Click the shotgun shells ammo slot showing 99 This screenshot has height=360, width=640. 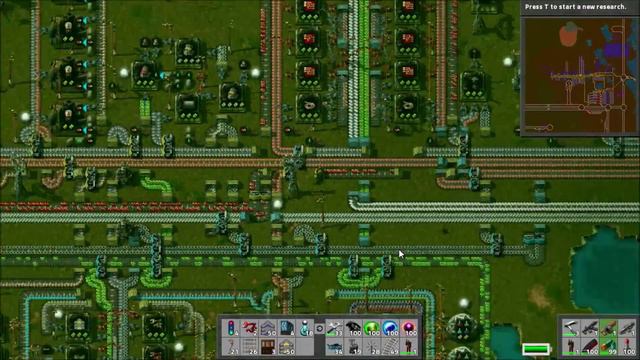click(x=608, y=347)
